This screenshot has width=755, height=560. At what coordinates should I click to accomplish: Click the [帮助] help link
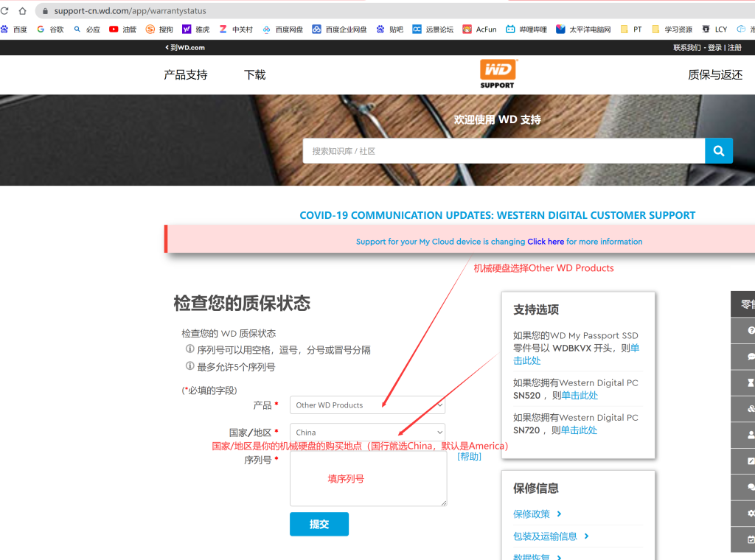point(469,457)
